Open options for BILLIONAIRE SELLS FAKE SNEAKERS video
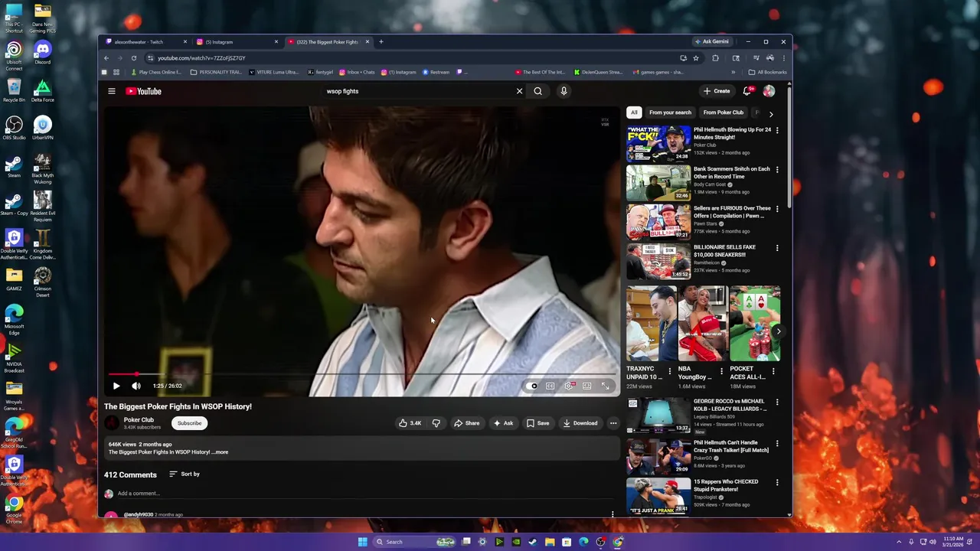 tap(777, 247)
